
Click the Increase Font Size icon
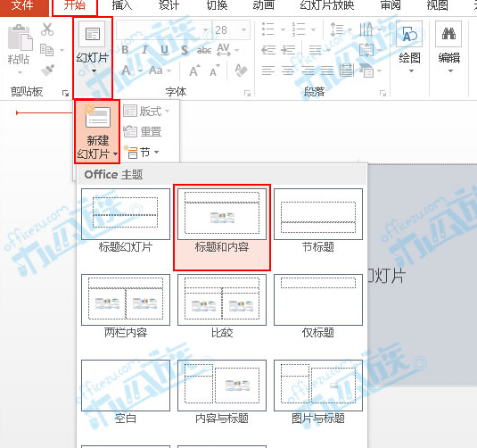coord(194,71)
